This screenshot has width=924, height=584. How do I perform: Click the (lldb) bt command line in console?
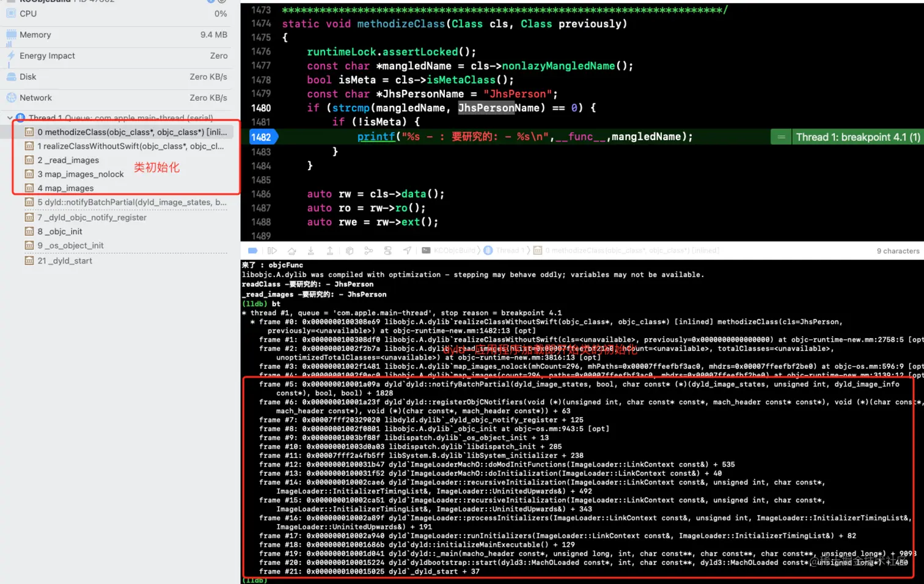pyautogui.click(x=262, y=303)
